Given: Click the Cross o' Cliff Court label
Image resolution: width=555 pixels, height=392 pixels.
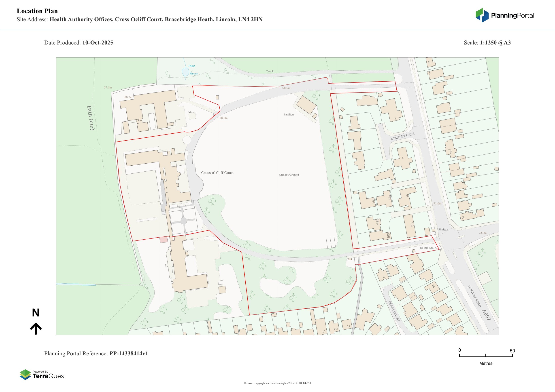Looking at the screenshot, I should [217, 173].
